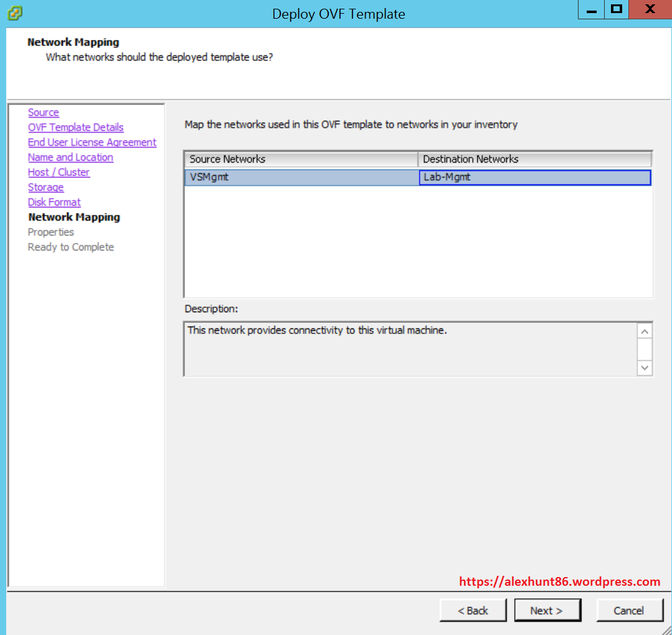
Task: Go to Disk Format step
Action: [54, 203]
